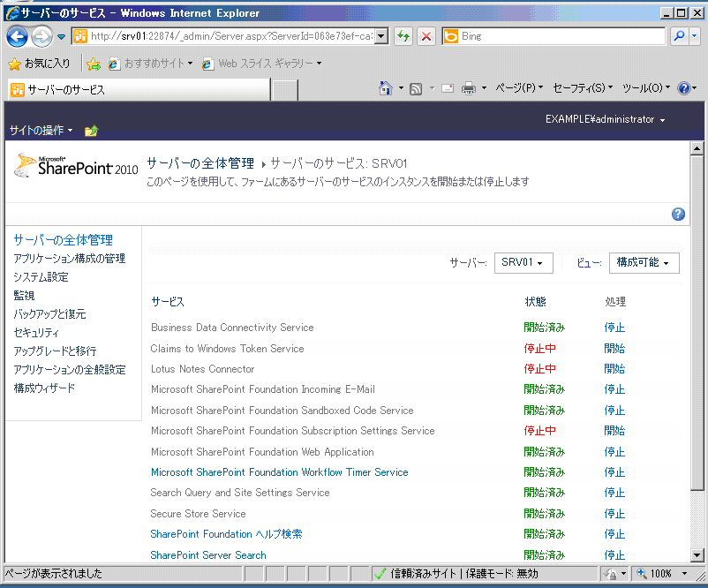
Task: Open the セーフティ(S) command bar menu
Action: coord(583,88)
